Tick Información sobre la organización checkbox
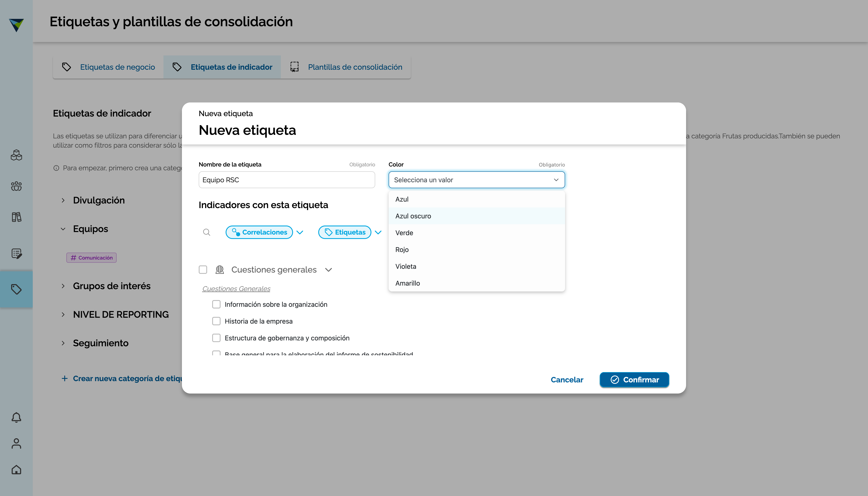 216,304
